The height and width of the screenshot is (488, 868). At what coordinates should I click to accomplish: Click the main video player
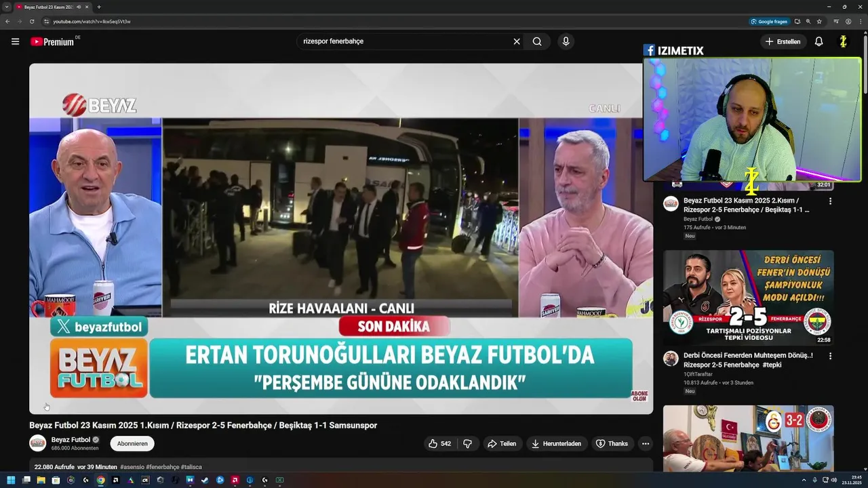341,239
